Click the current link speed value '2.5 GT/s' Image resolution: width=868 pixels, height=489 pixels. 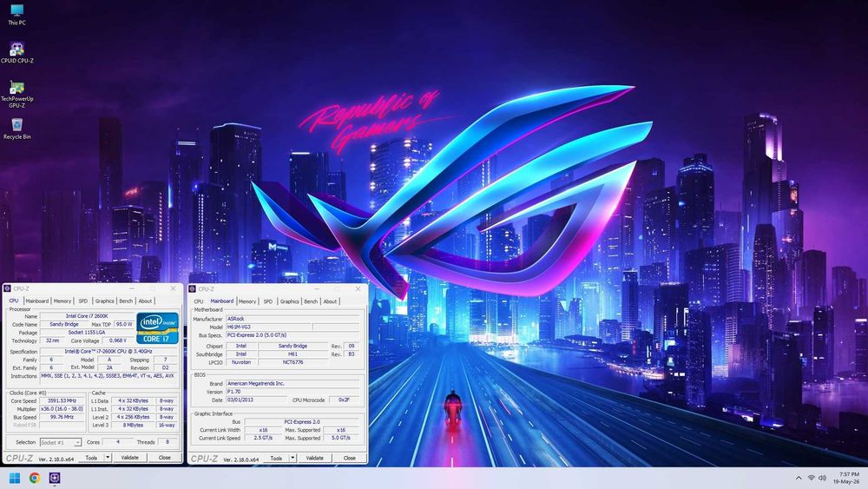(x=263, y=438)
